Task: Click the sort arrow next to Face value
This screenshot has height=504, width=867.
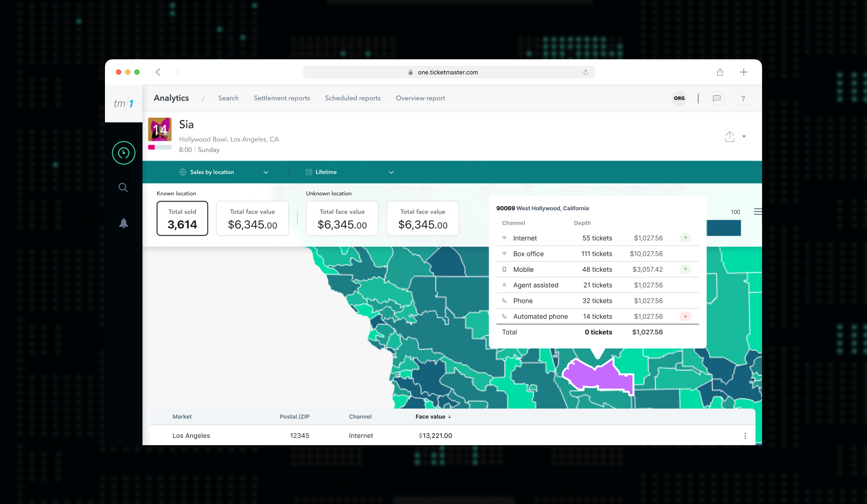Action: tap(449, 416)
